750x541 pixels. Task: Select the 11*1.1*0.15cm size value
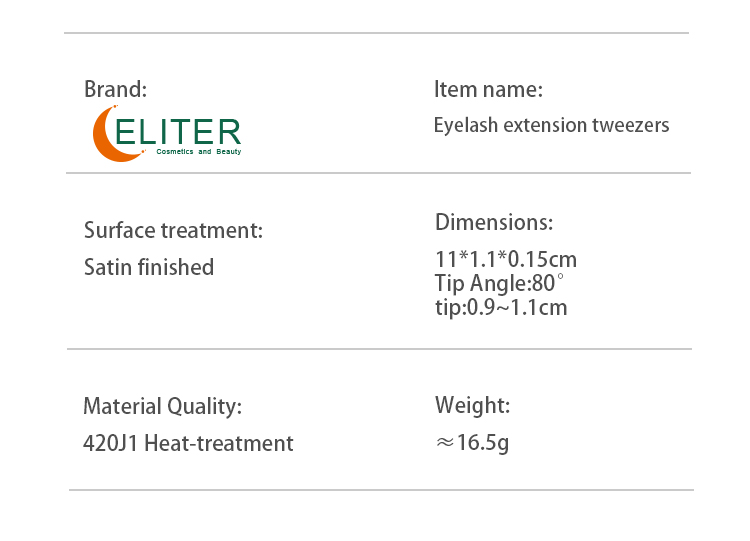coord(505,260)
